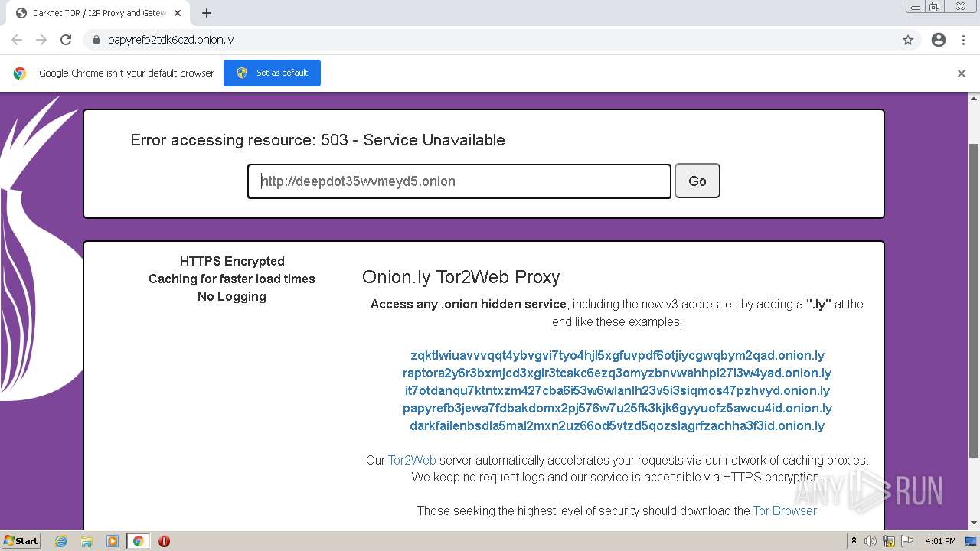Open the volume speaker tray icon
This screenshot has width=980, height=551.
coord(871,541)
